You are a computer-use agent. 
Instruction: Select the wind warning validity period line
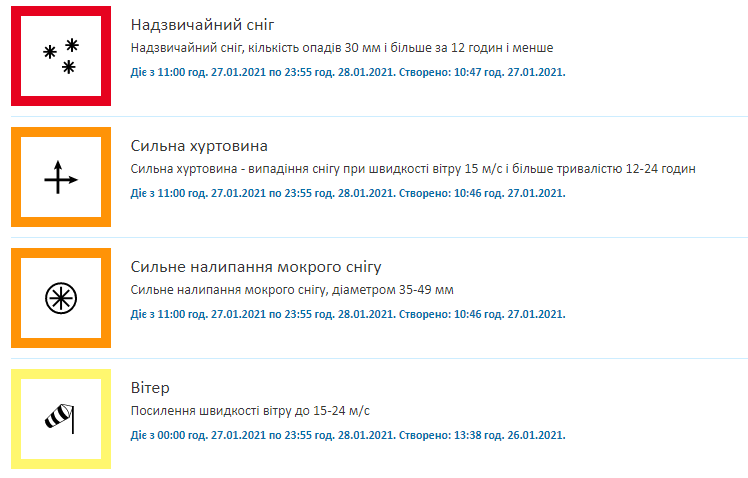(348, 435)
